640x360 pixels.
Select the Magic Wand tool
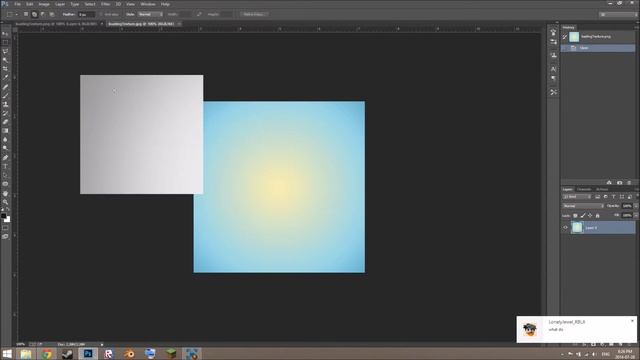(x=5, y=60)
